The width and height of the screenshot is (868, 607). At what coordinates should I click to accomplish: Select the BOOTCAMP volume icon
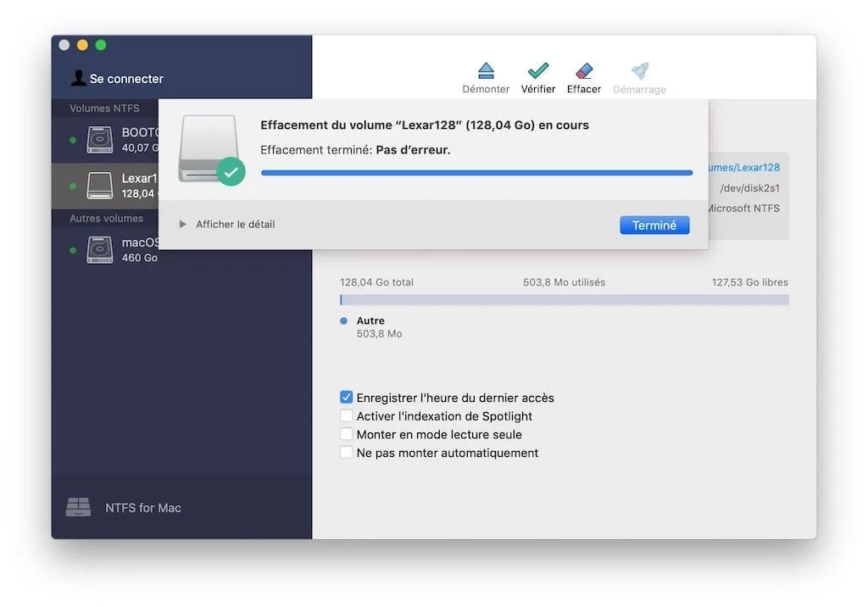(x=99, y=139)
